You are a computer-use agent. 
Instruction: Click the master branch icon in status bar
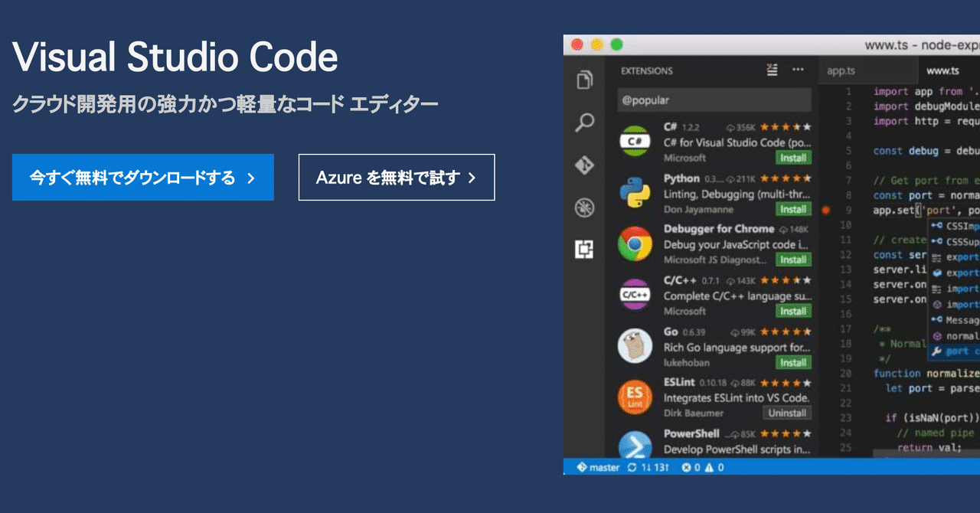click(x=582, y=467)
